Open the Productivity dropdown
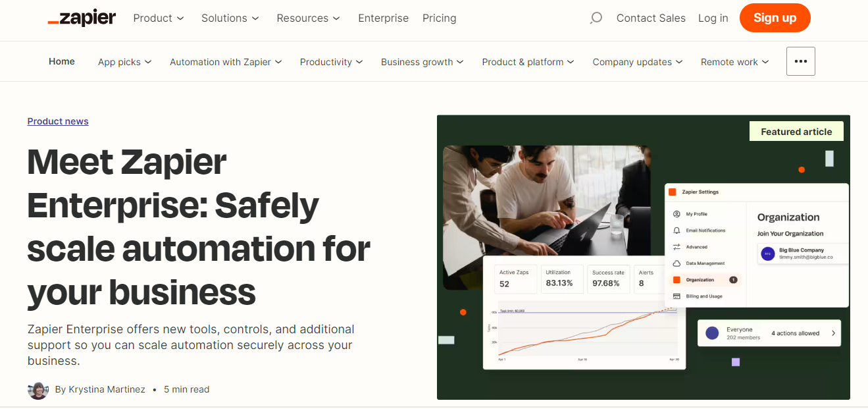Viewport: 868px width, 409px height. pos(332,62)
